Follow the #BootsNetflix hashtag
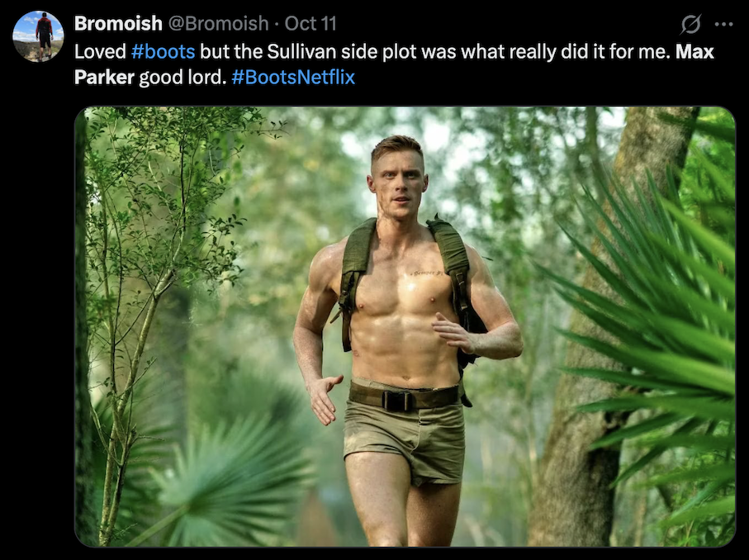 293,77
